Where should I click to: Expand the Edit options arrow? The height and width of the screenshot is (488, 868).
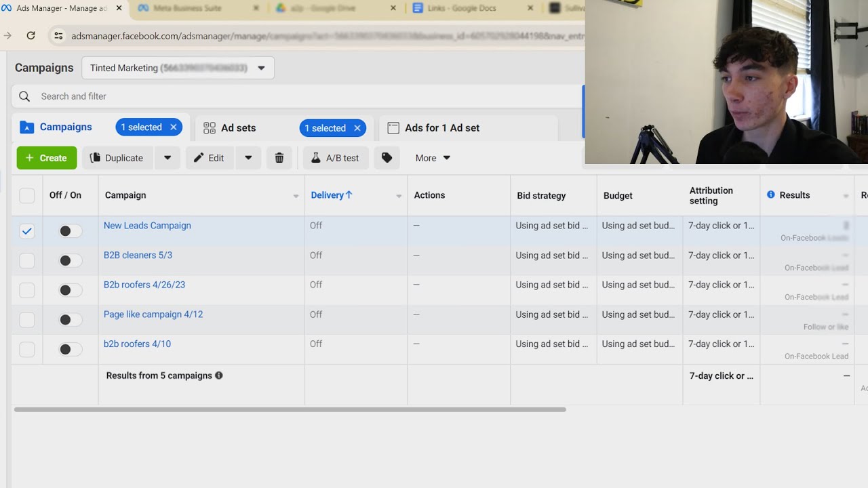248,158
